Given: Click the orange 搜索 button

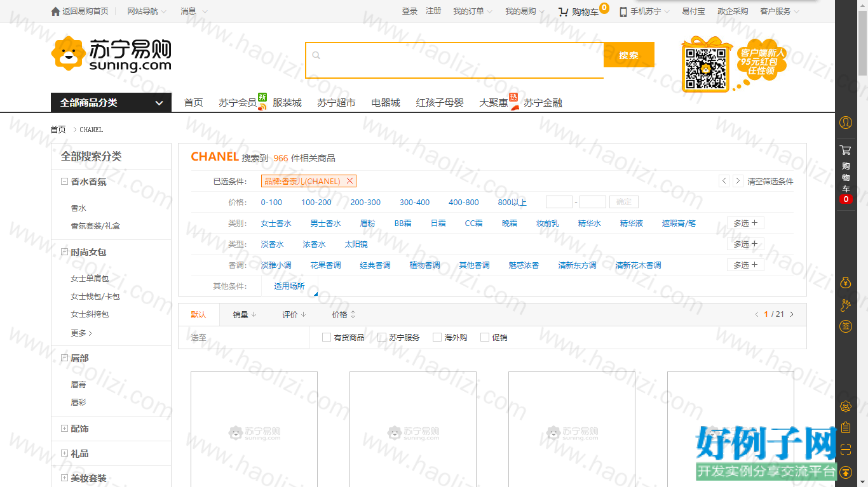Looking at the screenshot, I should [x=628, y=55].
